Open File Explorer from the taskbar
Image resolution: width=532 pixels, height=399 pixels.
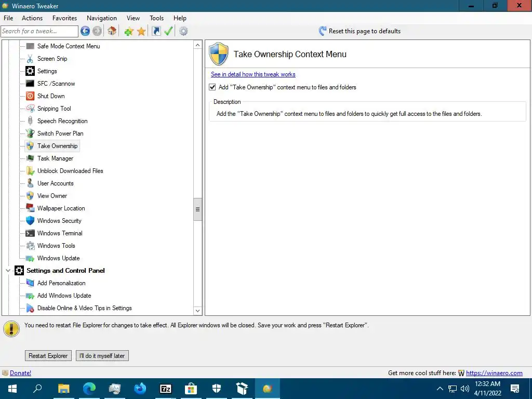pos(63,389)
